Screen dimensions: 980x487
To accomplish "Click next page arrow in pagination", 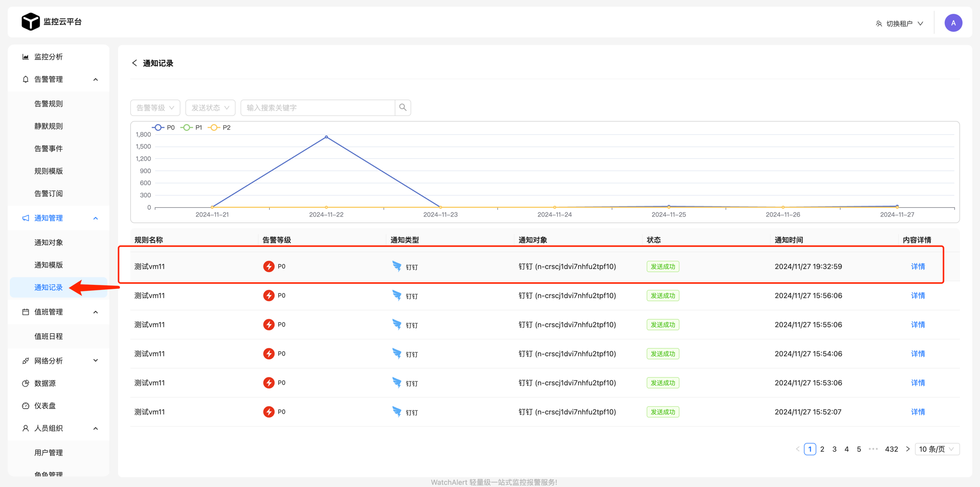I will (x=907, y=449).
